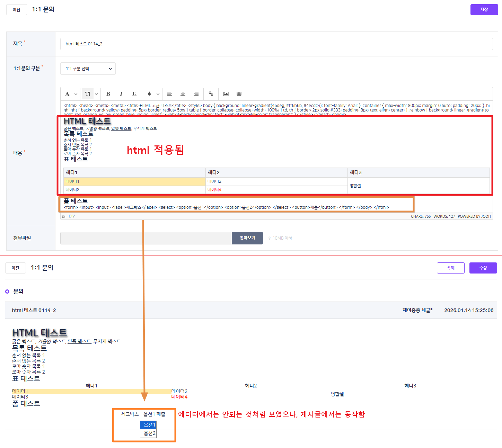Insert a table using the grid icon
The image size is (502, 448).
click(239, 94)
